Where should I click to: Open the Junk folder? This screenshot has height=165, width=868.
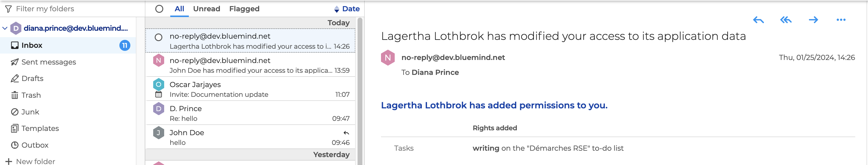coord(30,112)
